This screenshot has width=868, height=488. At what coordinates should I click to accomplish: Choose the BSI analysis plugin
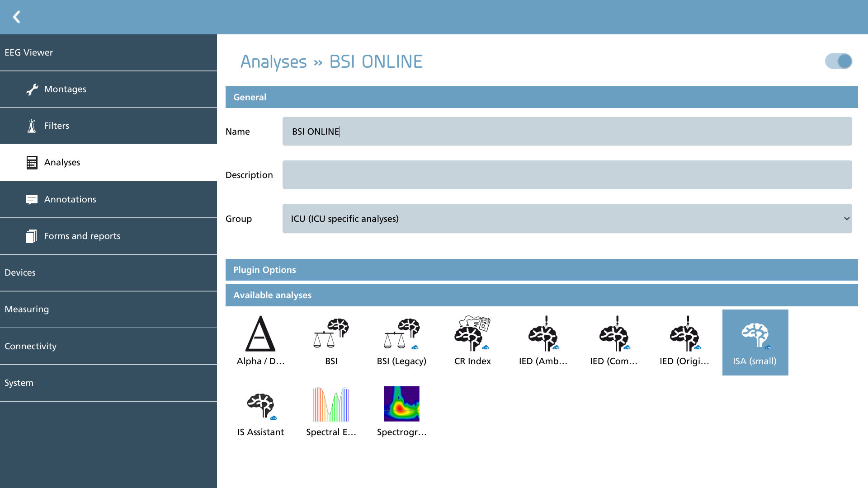(331, 342)
